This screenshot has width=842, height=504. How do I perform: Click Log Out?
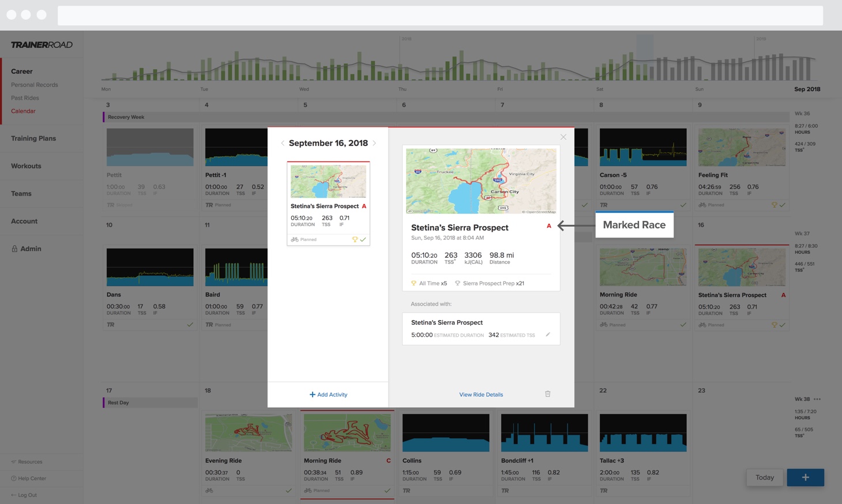(x=24, y=495)
